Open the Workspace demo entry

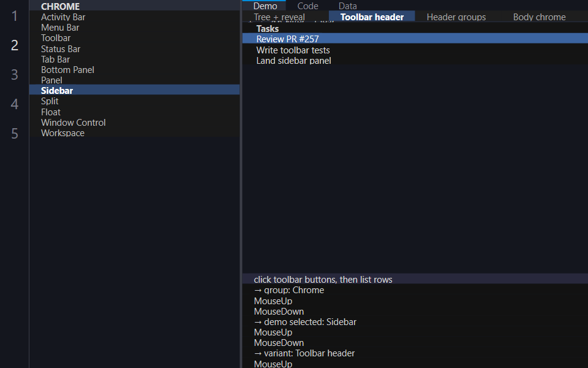click(x=134, y=133)
